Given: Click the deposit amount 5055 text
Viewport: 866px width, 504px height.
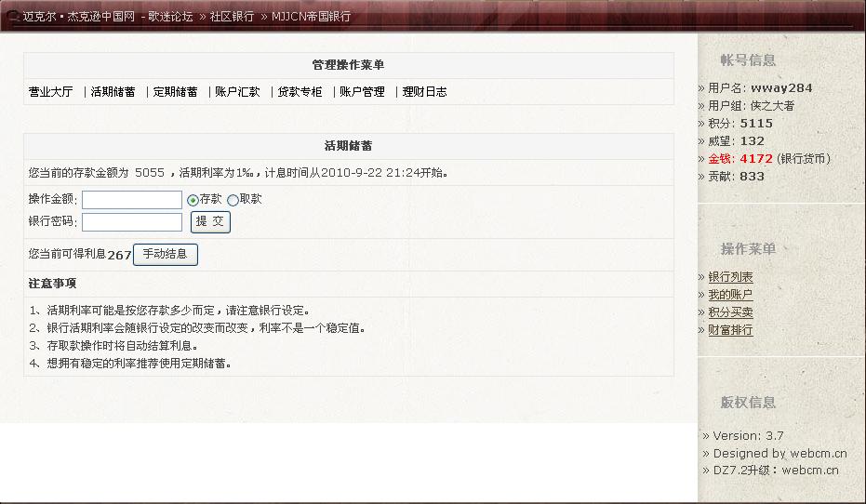Looking at the screenshot, I should tap(150, 173).
